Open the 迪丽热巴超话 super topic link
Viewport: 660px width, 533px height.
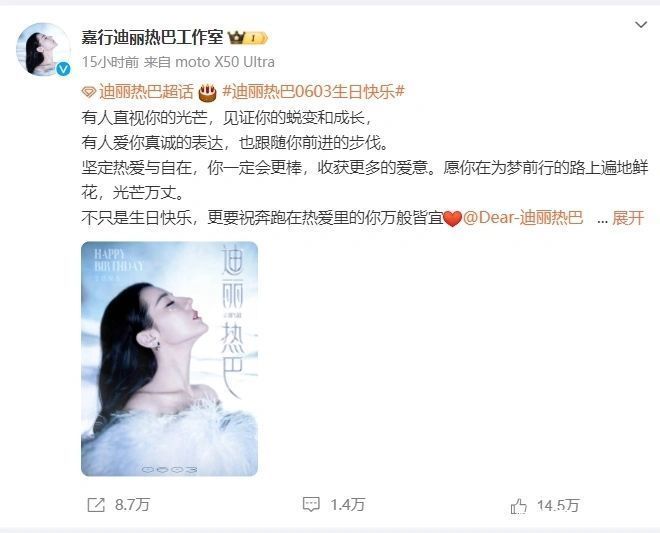[x=146, y=92]
